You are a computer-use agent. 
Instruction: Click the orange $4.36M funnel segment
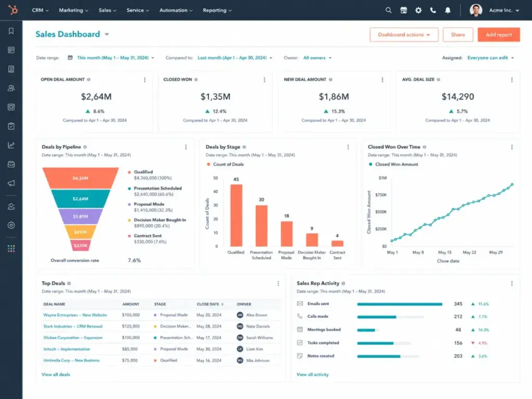[x=81, y=178]
